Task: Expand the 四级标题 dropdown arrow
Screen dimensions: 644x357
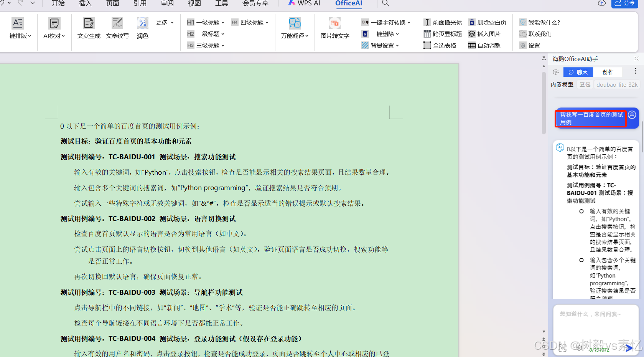Action: tap(267, 23)
